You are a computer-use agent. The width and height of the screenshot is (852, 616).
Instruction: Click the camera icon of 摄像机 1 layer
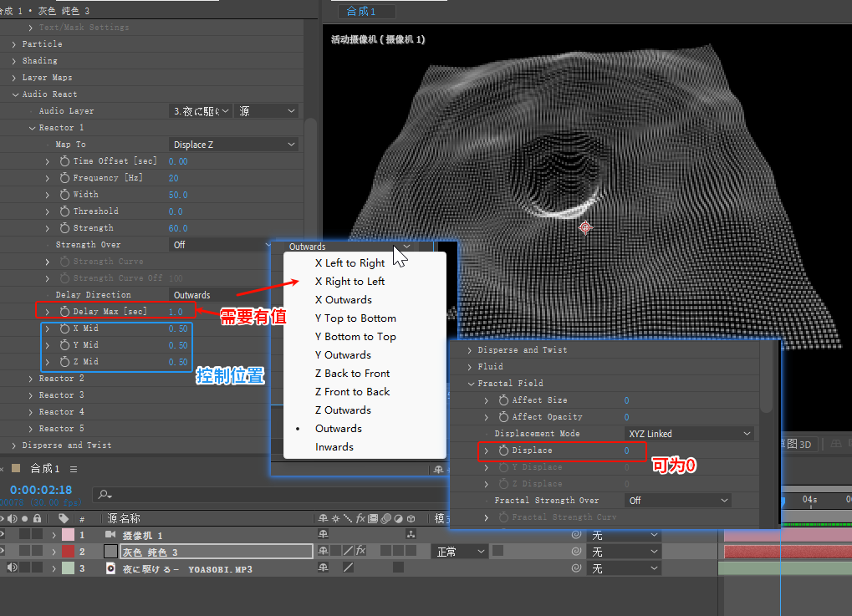click(x=110, y=535)
